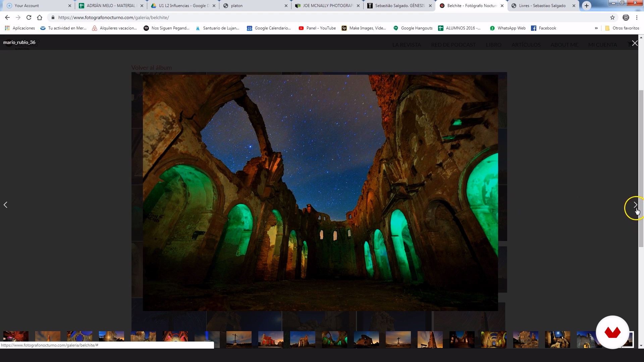Open the Chrome three-dot menu
This screenshot has width=644, height=362.
click(637, 17)
